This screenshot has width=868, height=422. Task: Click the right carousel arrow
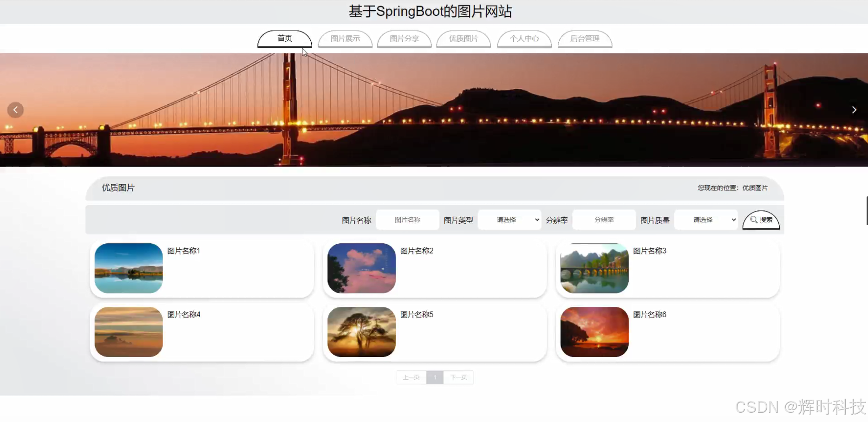point(854,110)
